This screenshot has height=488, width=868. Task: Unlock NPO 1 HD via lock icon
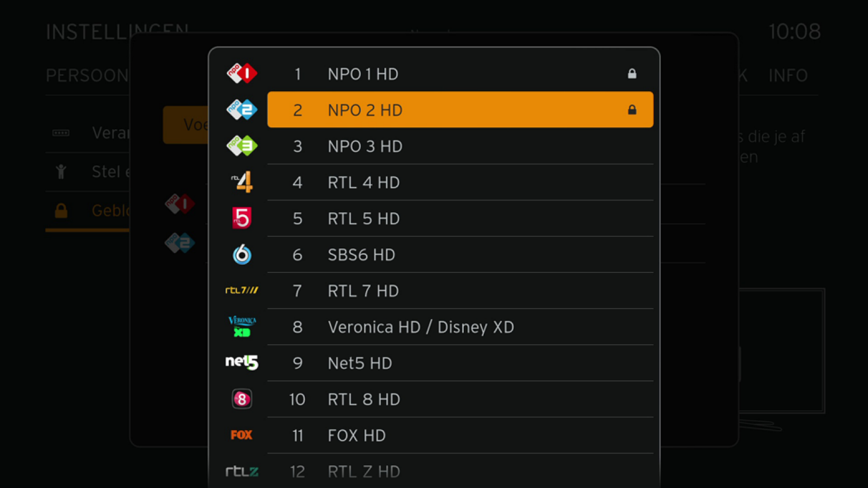[632, 74]
